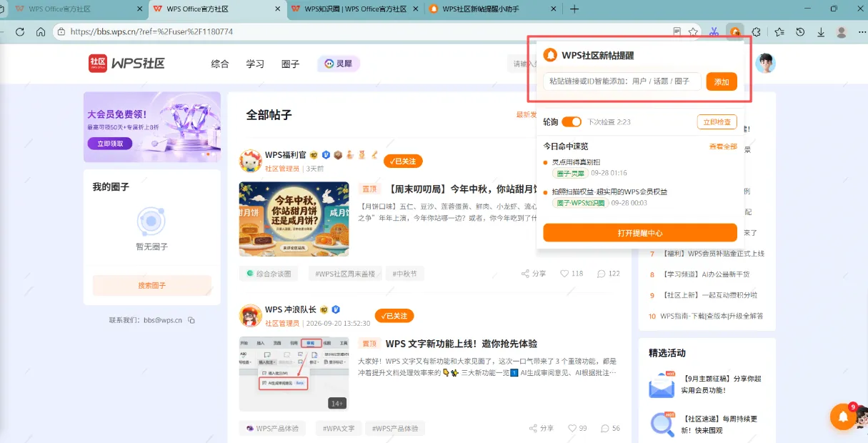Image resolution: width=868 pixels, height=443 pixels.
Task: Click the 搜索圈子 button
Action: [x=151, y=285]
